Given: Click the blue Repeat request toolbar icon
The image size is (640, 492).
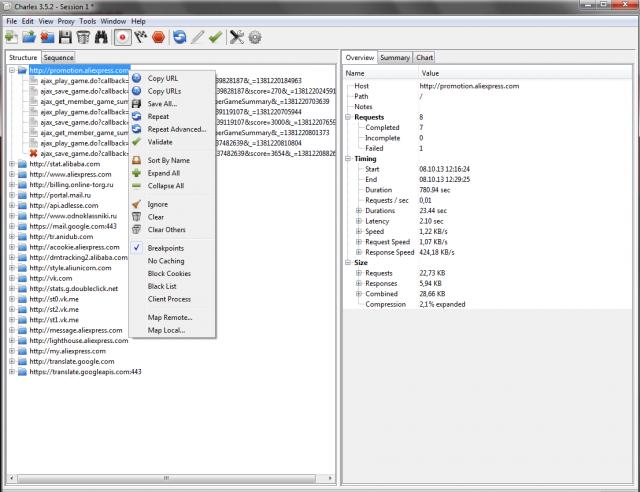Looking at the screenshot, I should [179, 38].
